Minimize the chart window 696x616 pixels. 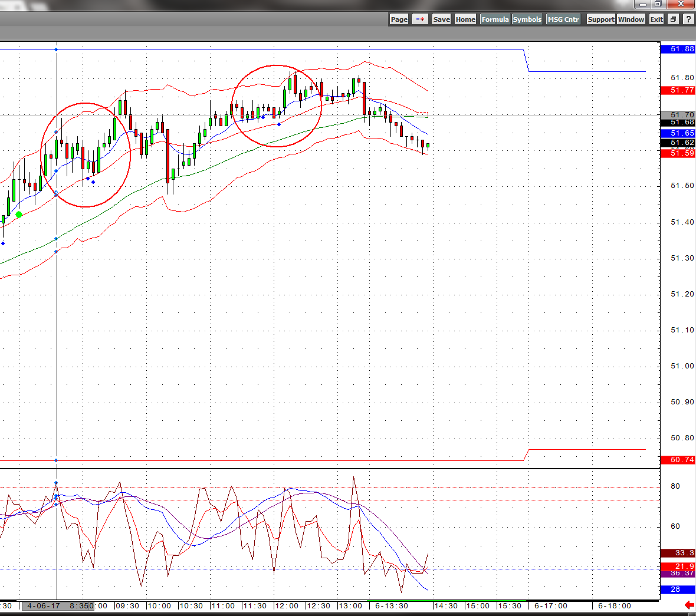pyautogui.click(x=642, y=5)
